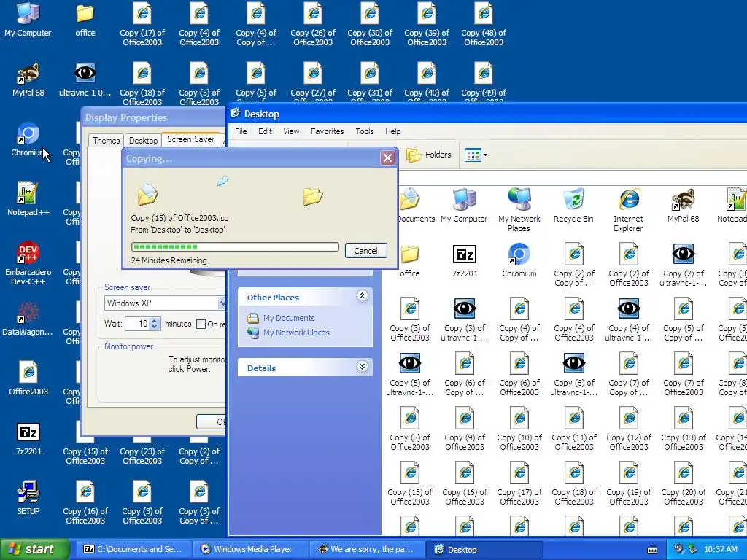Open the office folder on desktop

(85, 20)
